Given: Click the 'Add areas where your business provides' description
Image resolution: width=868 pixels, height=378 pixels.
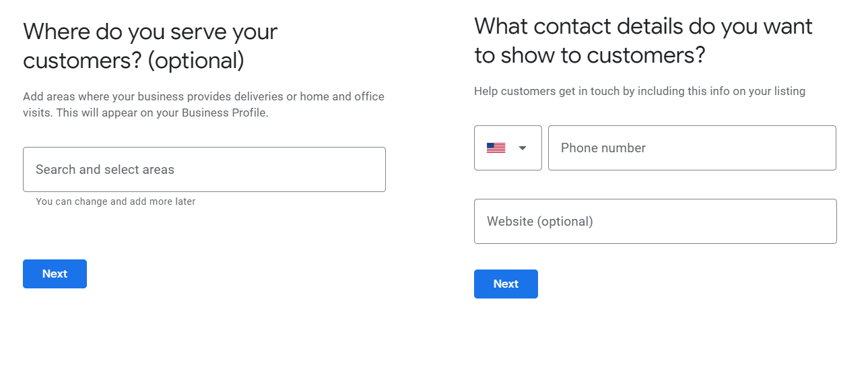Looking at the screenshot, I should [203, 104].
